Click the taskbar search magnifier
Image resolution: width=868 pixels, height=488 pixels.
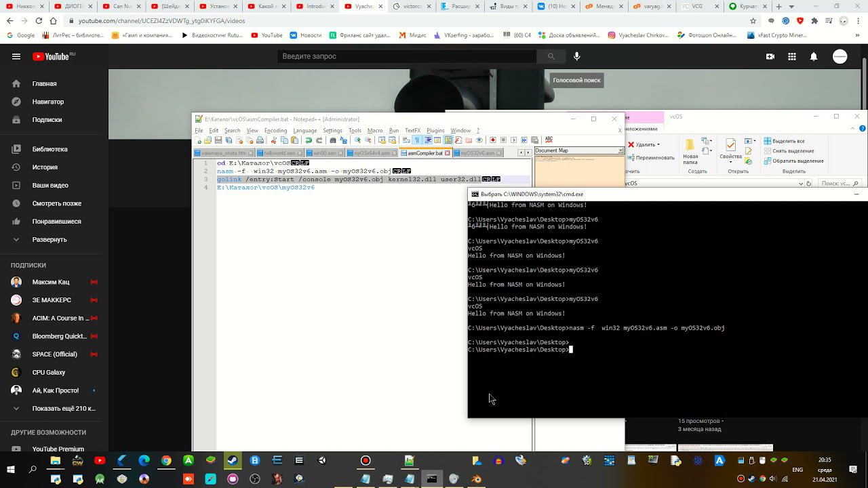(x=33, y=469)
